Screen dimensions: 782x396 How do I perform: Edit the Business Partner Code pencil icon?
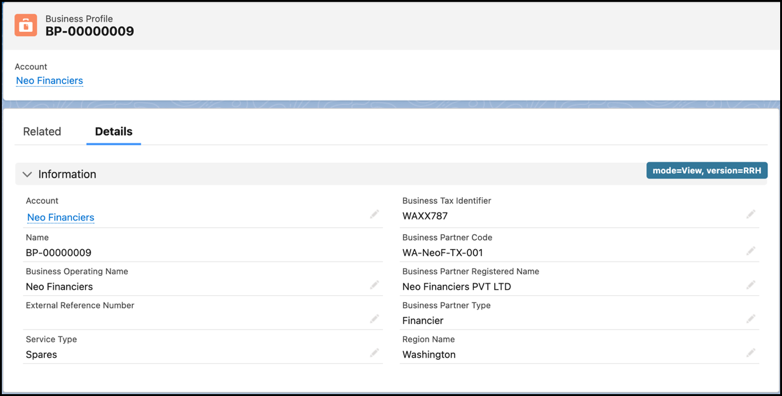751,251
